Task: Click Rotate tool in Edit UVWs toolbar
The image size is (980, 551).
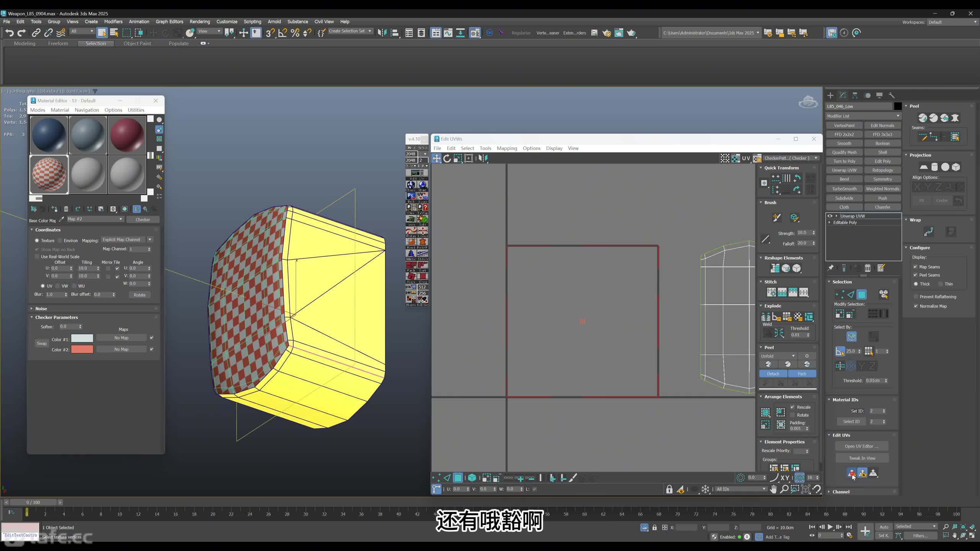Action: click(x=447, y=158)
